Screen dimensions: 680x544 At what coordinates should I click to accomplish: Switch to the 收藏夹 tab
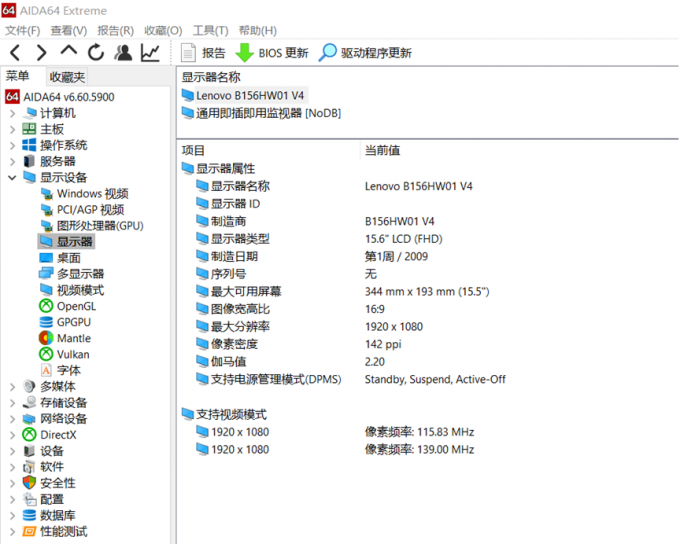pos(67,77)
